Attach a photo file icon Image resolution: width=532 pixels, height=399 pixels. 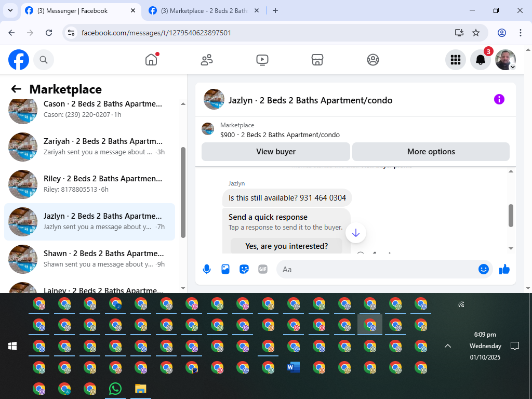(x=225, y=270)
